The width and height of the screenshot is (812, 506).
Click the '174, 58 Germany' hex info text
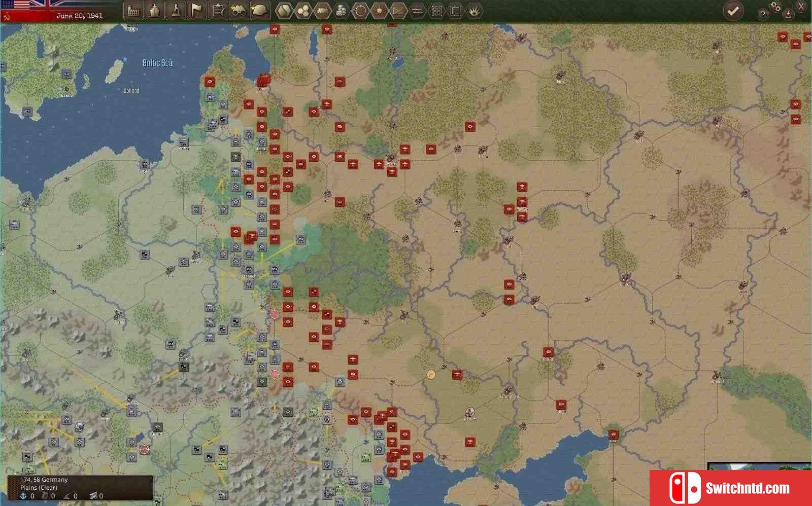44,480
